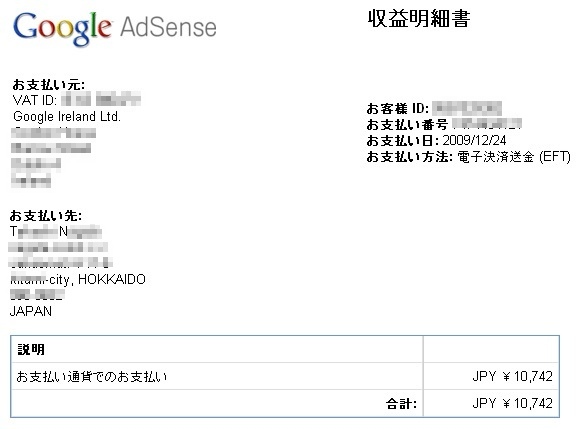Click the blurred postal code line
This screenshot has height=429, width=588.
(37, 295)
